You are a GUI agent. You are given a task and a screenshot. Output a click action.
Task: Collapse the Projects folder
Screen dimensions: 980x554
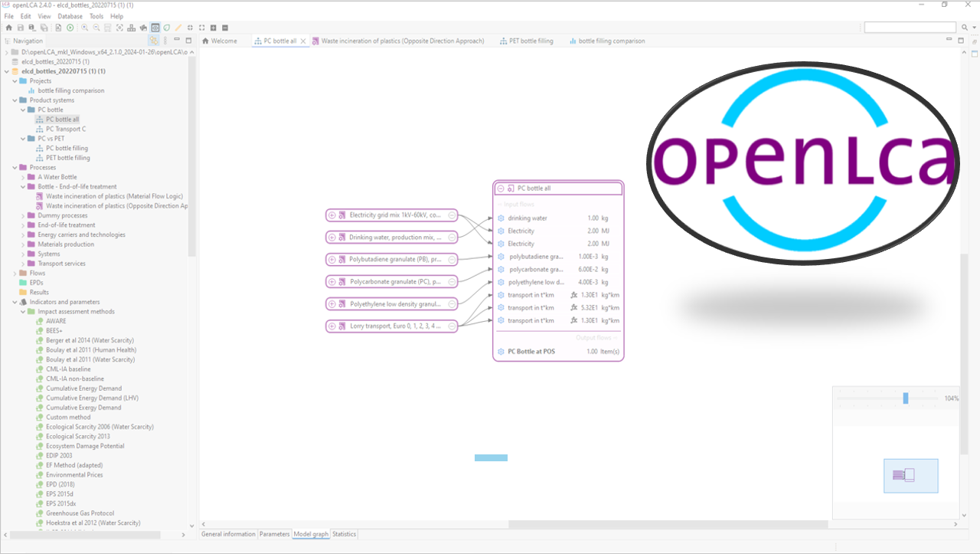pyautogui.click(x=15, y=81)
